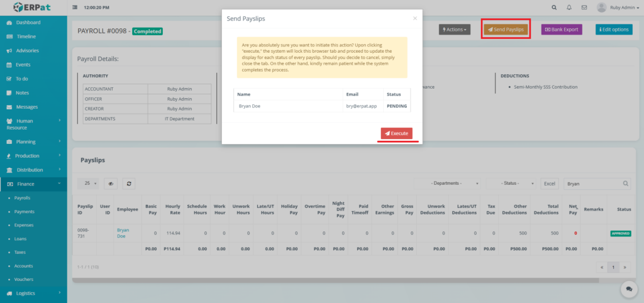
Task: Open page size 25 dropdown
Action: [88, 184]
